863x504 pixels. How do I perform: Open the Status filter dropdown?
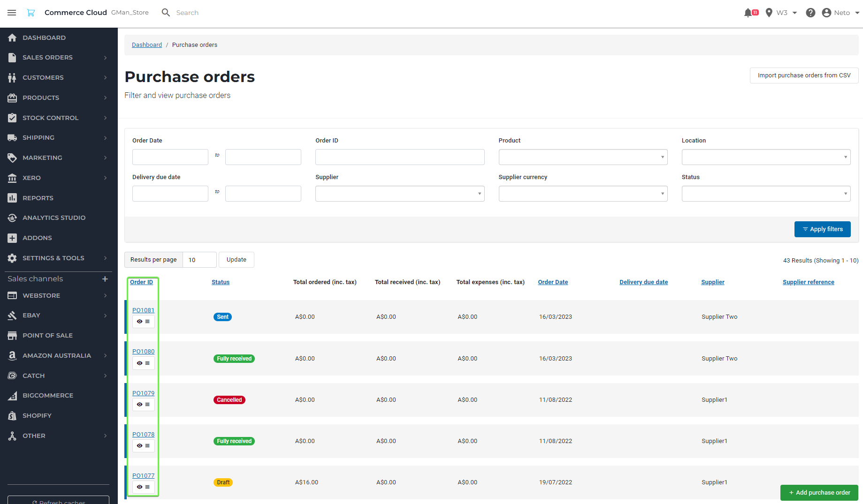pyautogui.click(x=766, y=194)
